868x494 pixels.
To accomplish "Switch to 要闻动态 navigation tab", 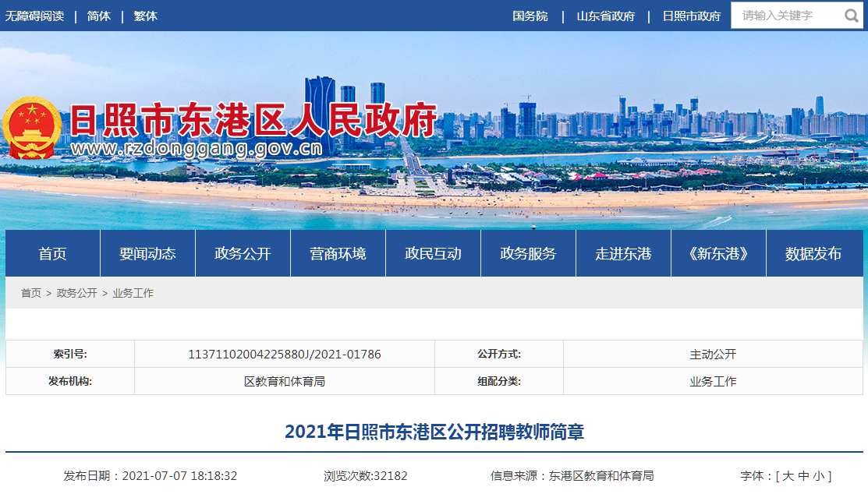I will 147,252.
